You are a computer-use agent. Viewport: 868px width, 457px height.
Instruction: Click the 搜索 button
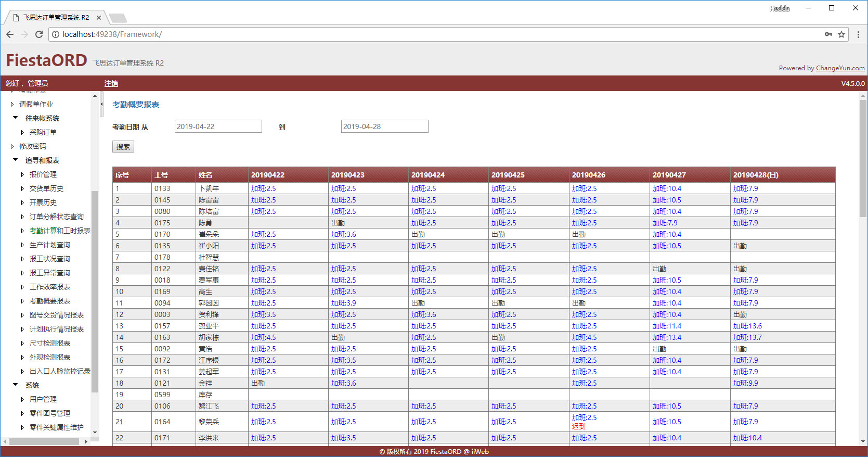[123, 147]
